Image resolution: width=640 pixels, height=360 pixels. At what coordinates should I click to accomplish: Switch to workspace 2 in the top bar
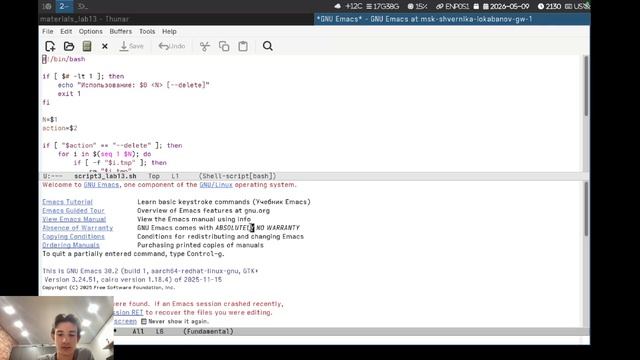point(64,6)
